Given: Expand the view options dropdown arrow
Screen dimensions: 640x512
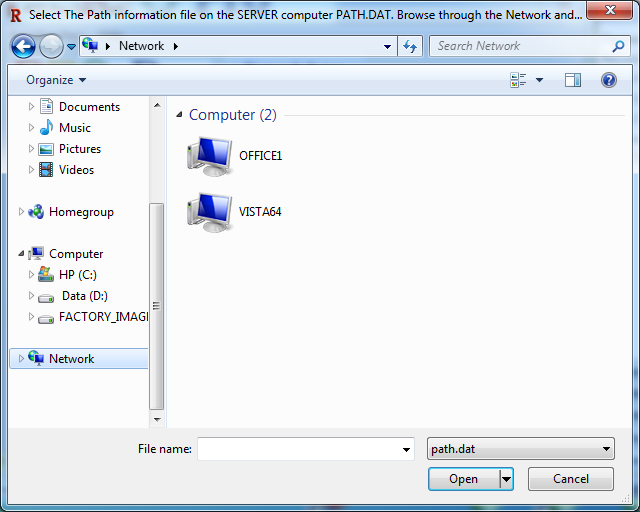Looking at the screenshot, I should pyautogui.click(x=539, y=80).
